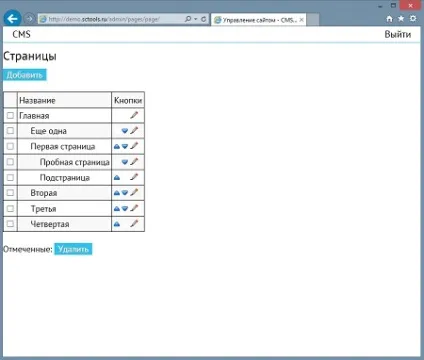Check the Подстраница row checkbox

point(10,177)
